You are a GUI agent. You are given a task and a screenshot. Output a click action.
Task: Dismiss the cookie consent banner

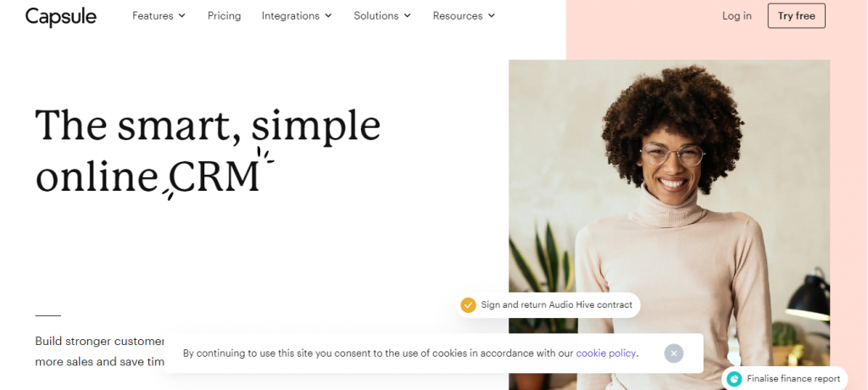pyautogui.click(x=674, y=354)
